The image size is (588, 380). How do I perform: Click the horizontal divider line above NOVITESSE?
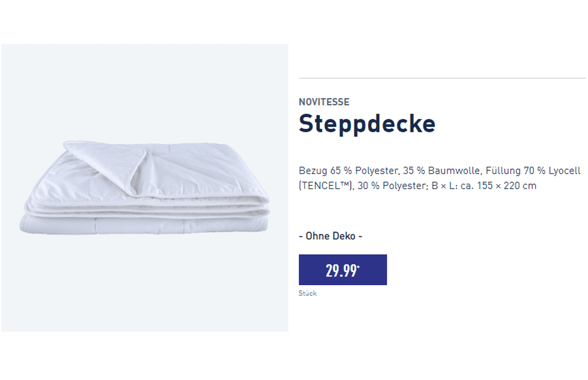point(442,78)
